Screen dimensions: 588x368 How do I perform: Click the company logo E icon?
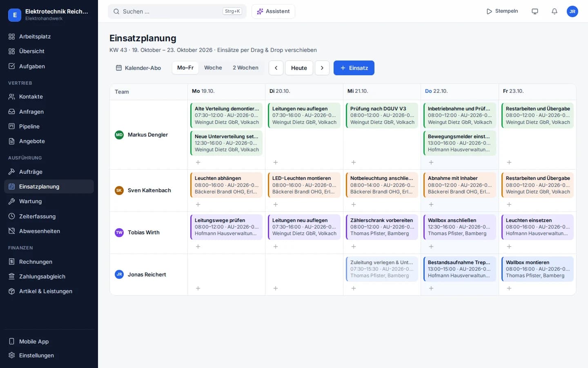[15, 15]
